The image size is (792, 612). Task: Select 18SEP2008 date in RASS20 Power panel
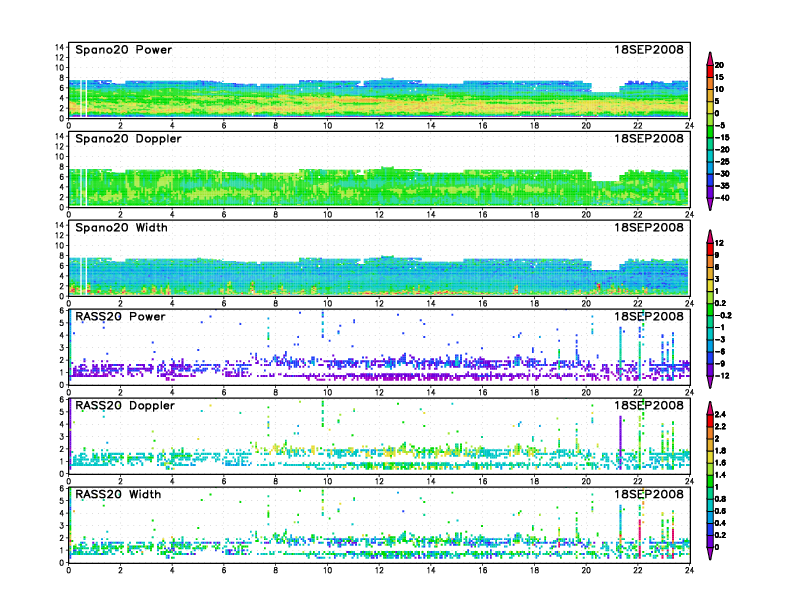pyautogui.click(x=649, y=317)
